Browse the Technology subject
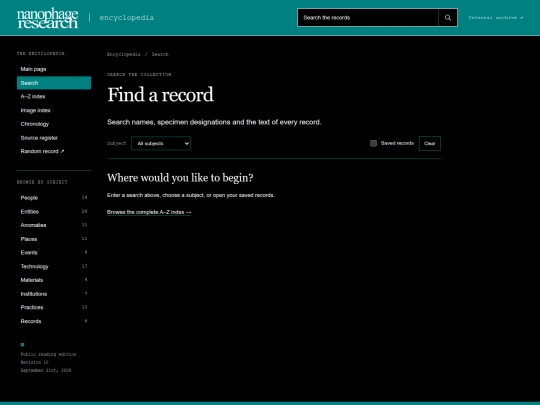Image resolution: width=540 pixels, height=405 pixels. coord(54,266)
